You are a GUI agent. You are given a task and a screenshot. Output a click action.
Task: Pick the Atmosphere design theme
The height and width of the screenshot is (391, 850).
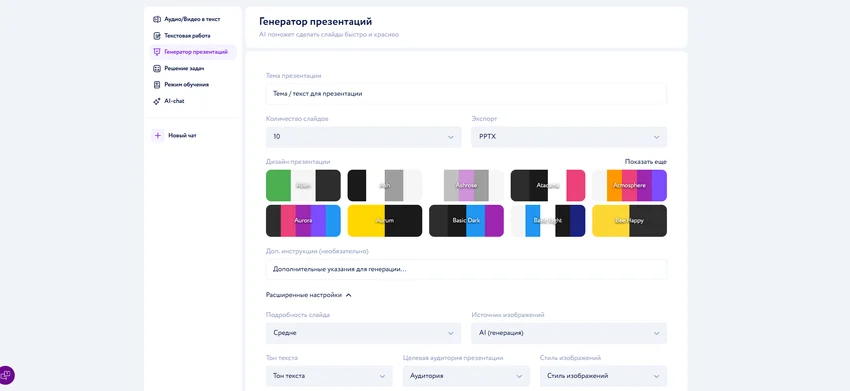click(x=629, y=185)
